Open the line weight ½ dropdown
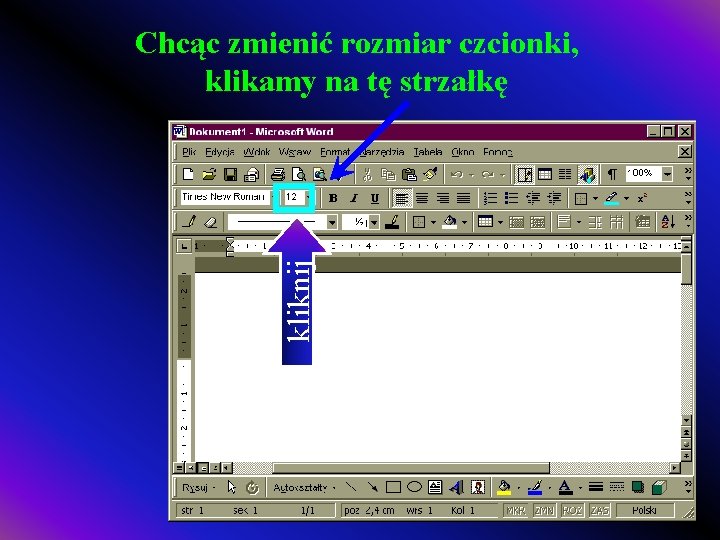Image resolution: width=720 pixels, height=540 pixels. pos(374,222)
